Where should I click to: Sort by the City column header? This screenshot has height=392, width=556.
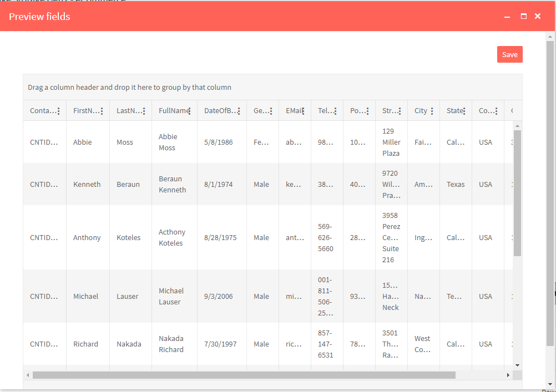[x=421, y=111]
